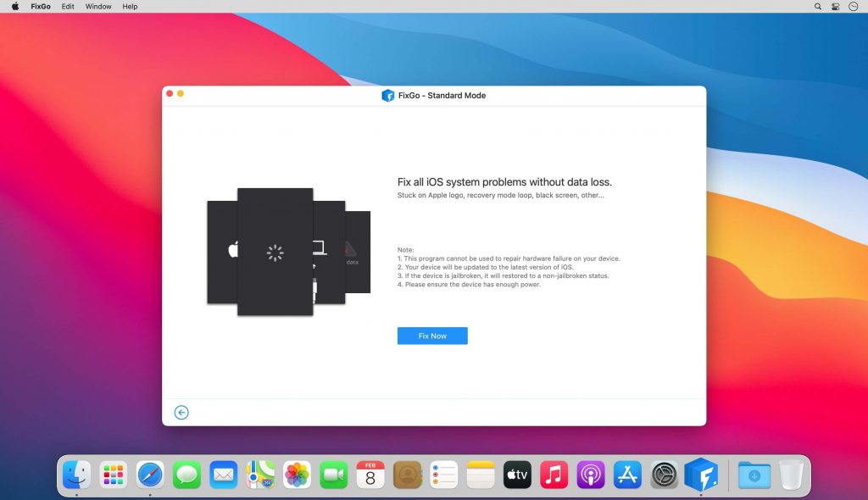868x500 pixels.
Task: Open Spotlight search in the menu bar
Action: (816, 6)
